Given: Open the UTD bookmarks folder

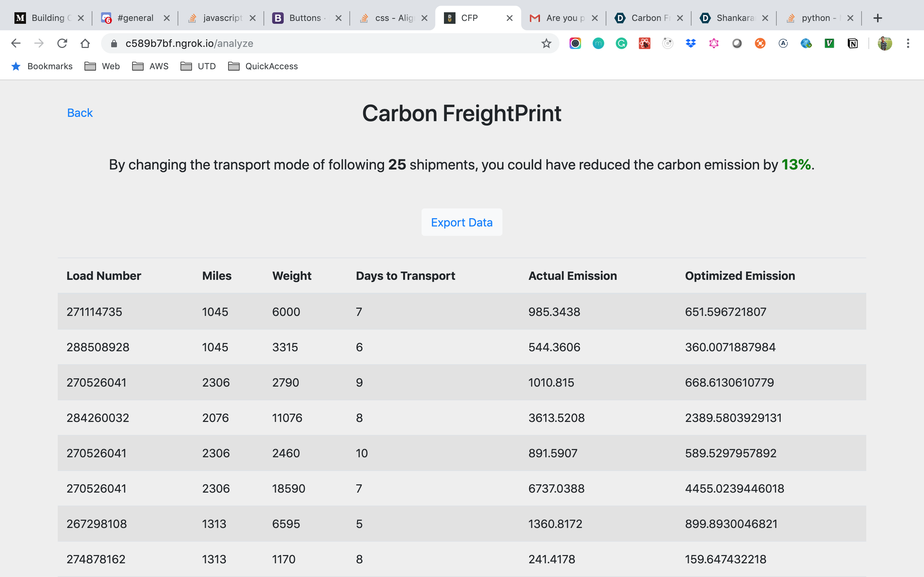Looking at the screenshot, I should coord(198,66).
